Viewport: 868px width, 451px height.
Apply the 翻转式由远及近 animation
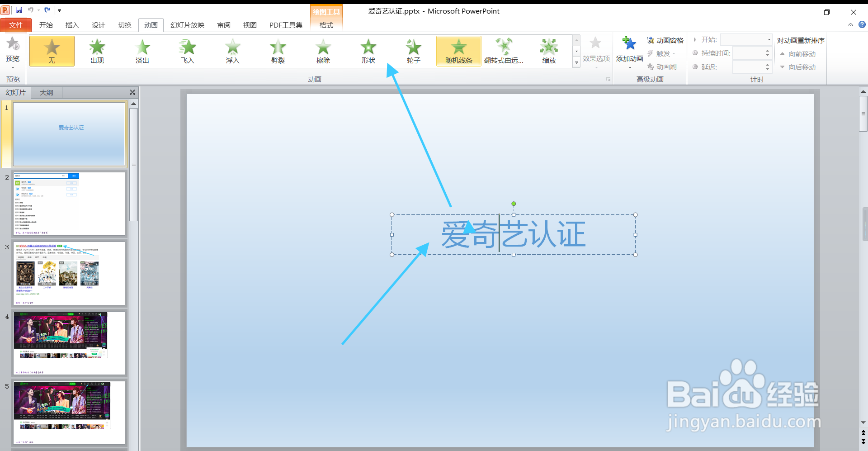504,51
